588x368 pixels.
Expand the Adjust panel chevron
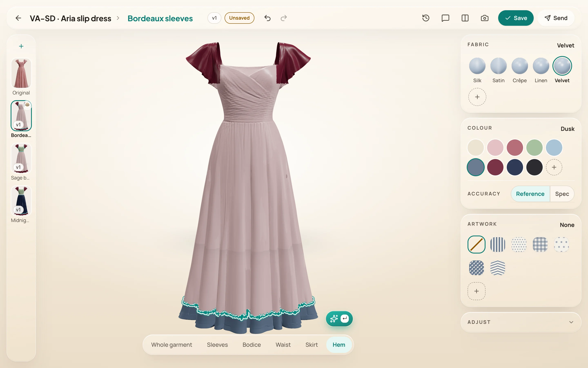571,322
